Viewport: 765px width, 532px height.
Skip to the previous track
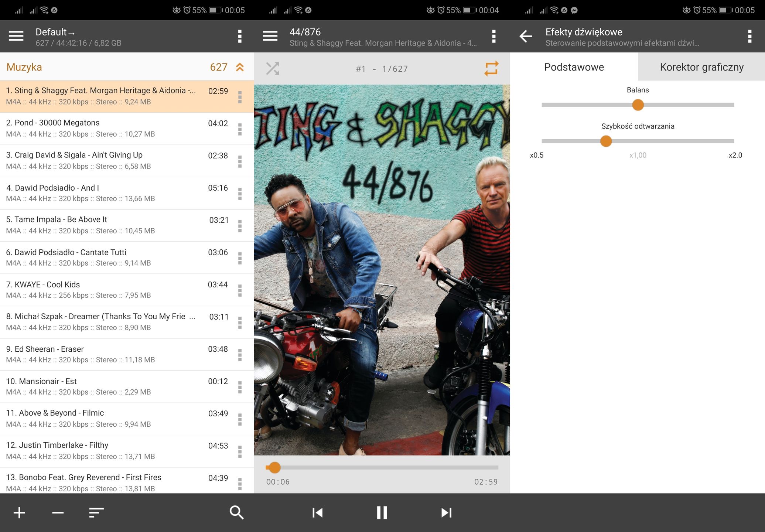318,512
